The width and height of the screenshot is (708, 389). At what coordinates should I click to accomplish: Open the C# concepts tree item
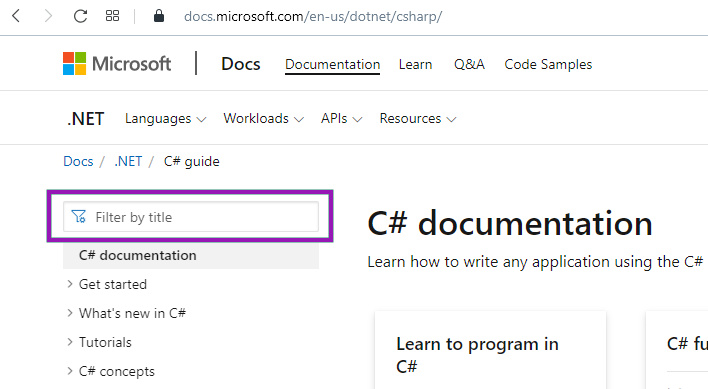(116, 371)
